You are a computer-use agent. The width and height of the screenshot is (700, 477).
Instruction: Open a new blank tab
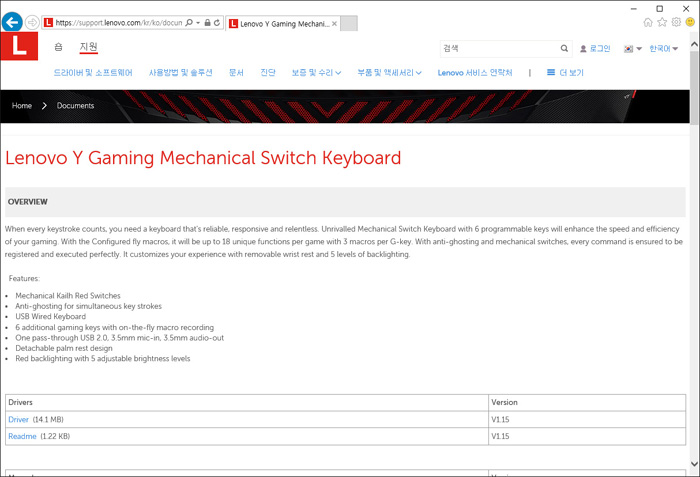[x=349, y=24]
